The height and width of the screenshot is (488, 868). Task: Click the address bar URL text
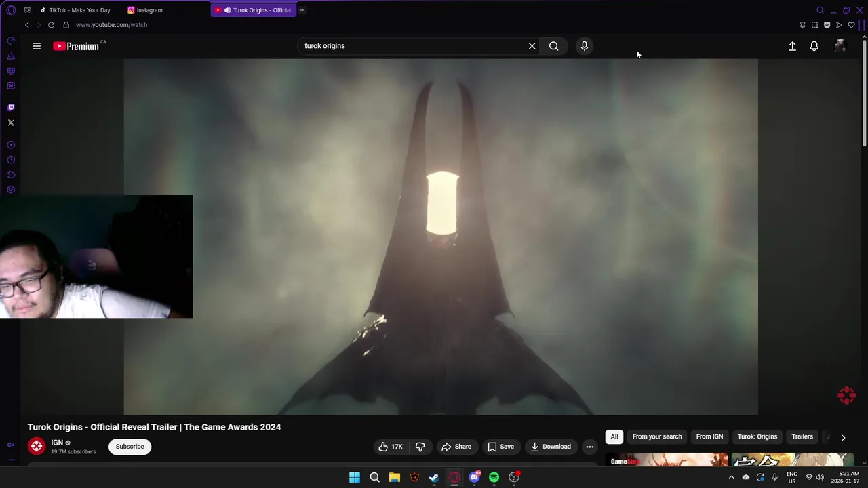(111, 25)
